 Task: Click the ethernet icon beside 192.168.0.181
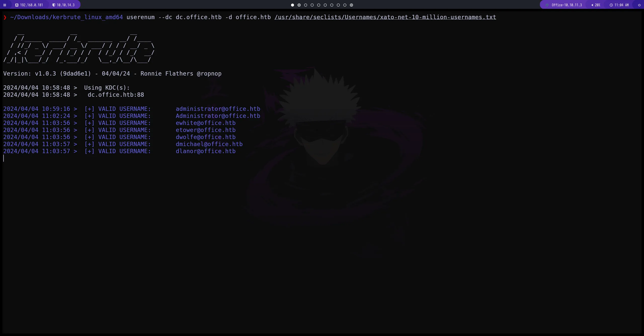pyautogui.click(x=17, y=5)
